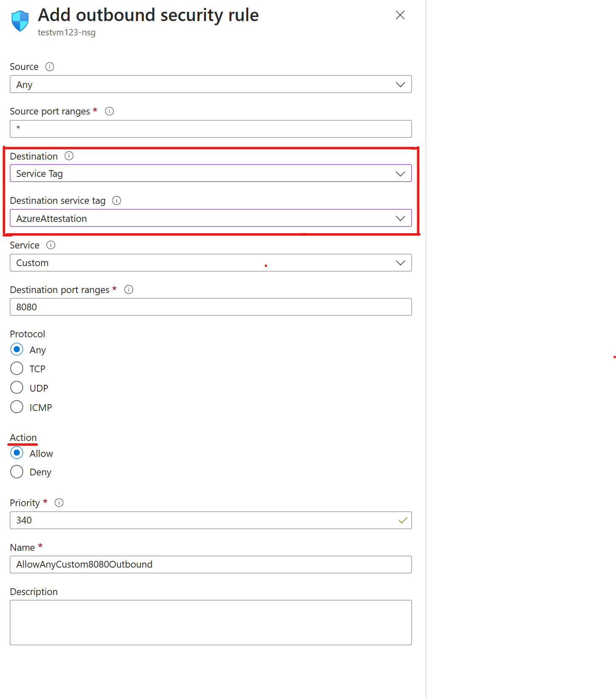616x699 pixels.
Task: Click the Action section label
Action: [x=23, y=438]
